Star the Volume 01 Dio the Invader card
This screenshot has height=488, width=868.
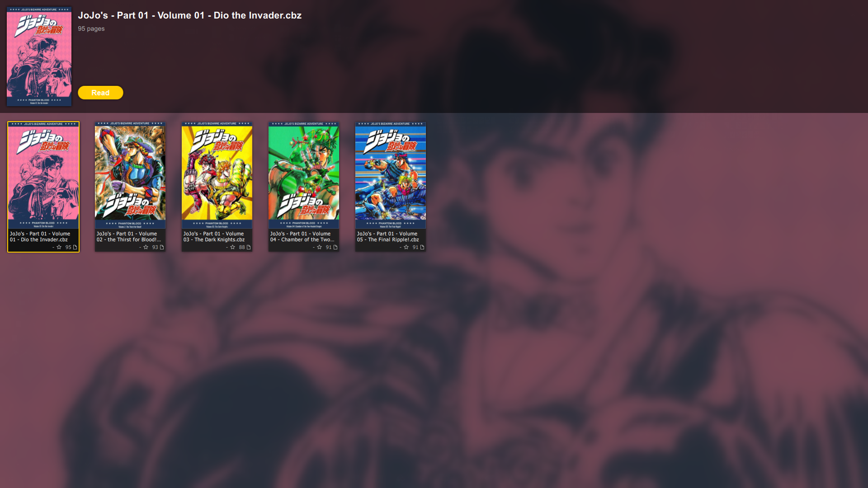pyautogui.click(x=59, y=247)
